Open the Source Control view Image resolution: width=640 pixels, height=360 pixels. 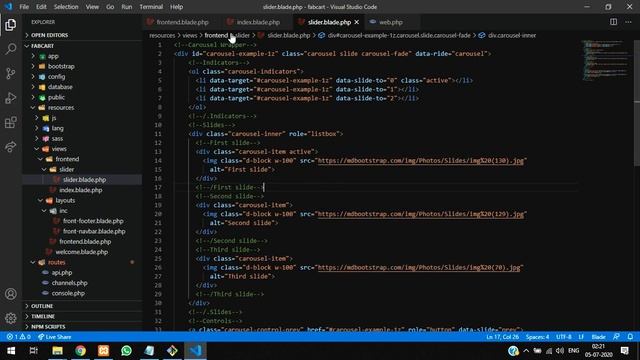[x=11, y=73]
